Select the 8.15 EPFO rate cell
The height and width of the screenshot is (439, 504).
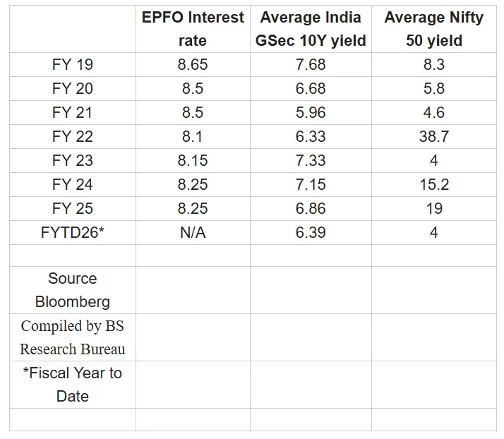[193, 161]
